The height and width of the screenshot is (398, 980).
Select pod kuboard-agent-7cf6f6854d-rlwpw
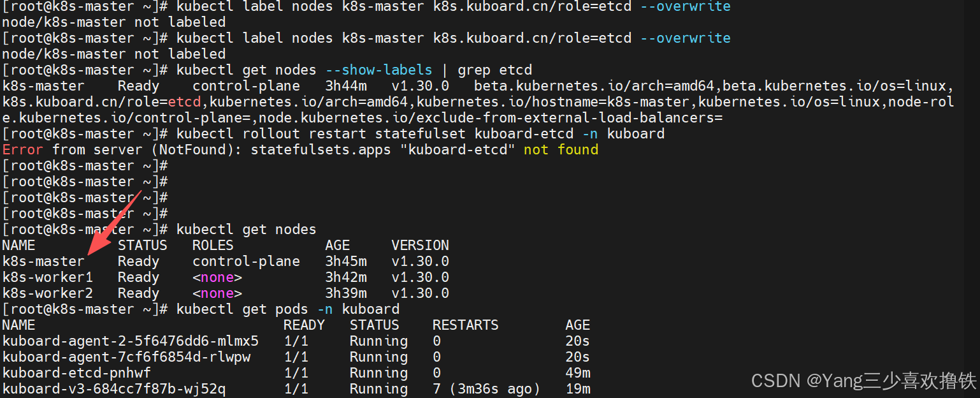tap(127, 357)
